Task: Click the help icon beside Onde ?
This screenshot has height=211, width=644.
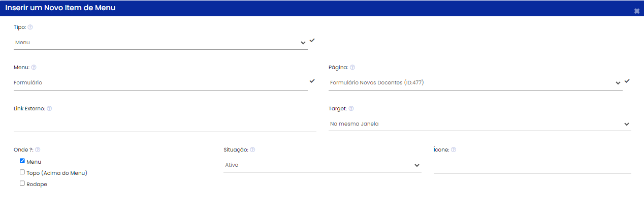Action: coord(38,150)
